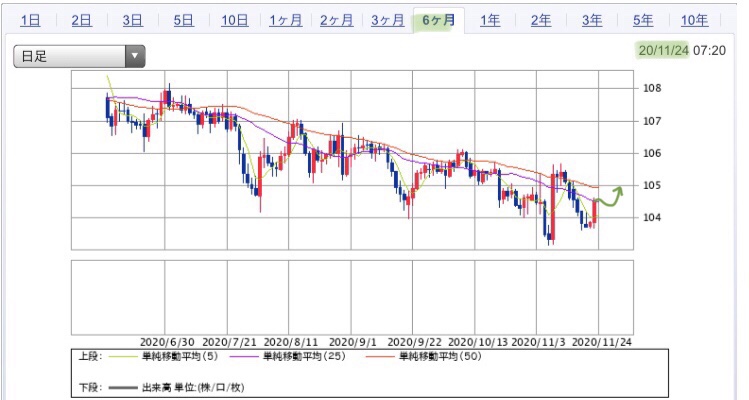Select the 2年 period link
The height and width of the screenshot is (400, 749).
pos(541,20)
